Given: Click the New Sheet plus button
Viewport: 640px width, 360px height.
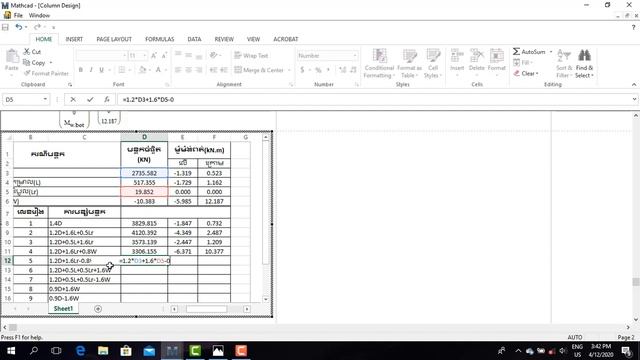Looking at the screenshot, I should click(x=98, y=309).
